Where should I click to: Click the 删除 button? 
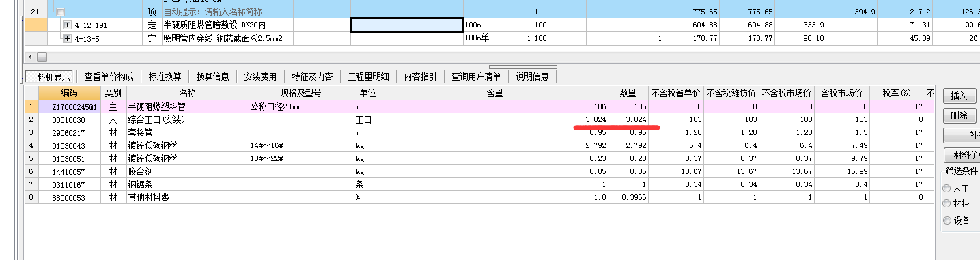pyautogui.click(x=960, y=115)
